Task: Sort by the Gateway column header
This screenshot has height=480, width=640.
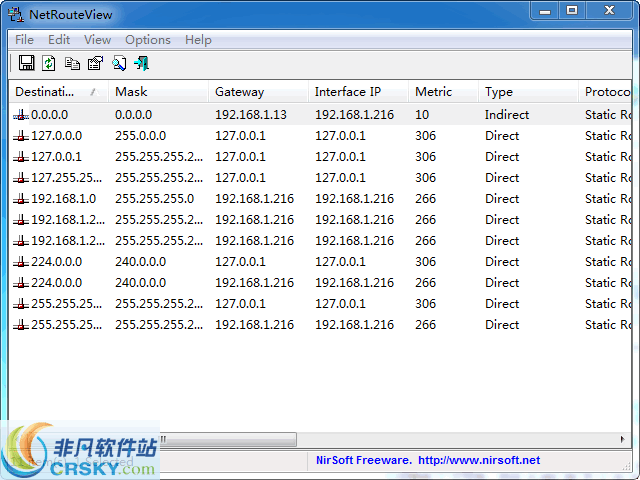Action: click(258, 92)
